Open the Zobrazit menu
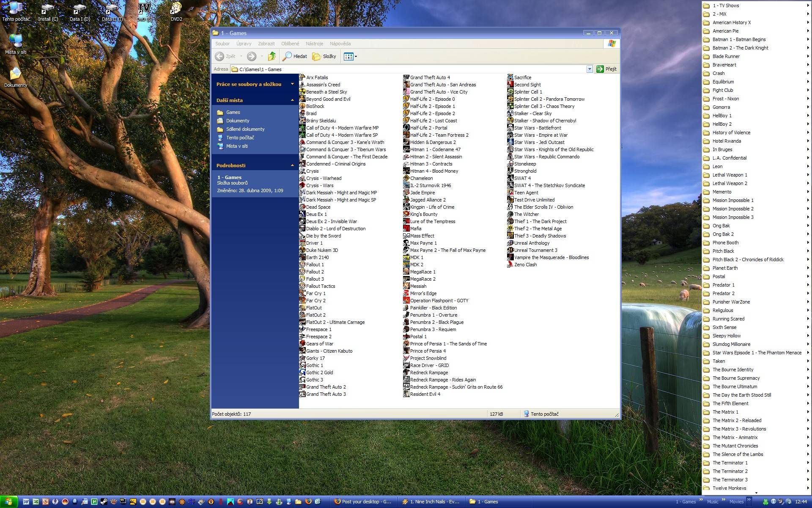812x508 pixels. coord(266,44)
